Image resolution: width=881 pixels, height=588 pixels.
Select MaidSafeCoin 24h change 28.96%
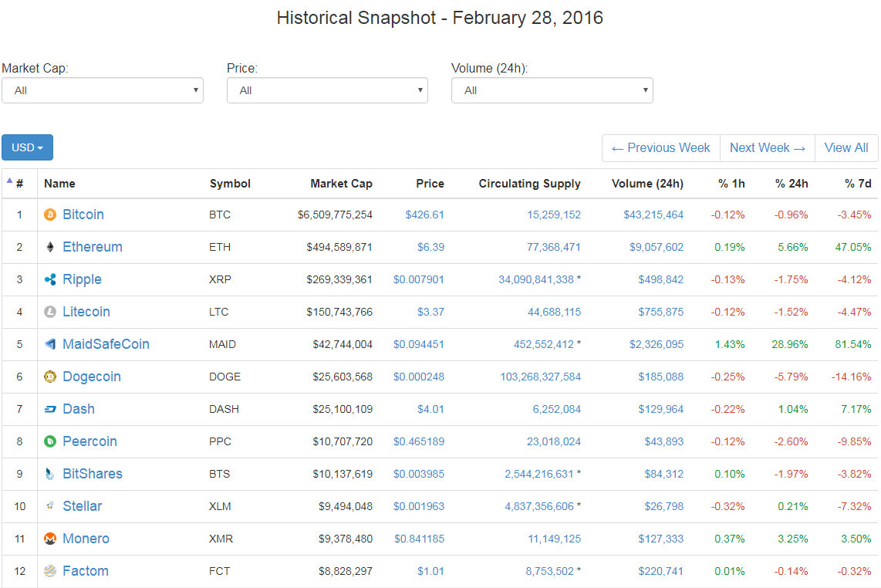(x=790, y=345)
